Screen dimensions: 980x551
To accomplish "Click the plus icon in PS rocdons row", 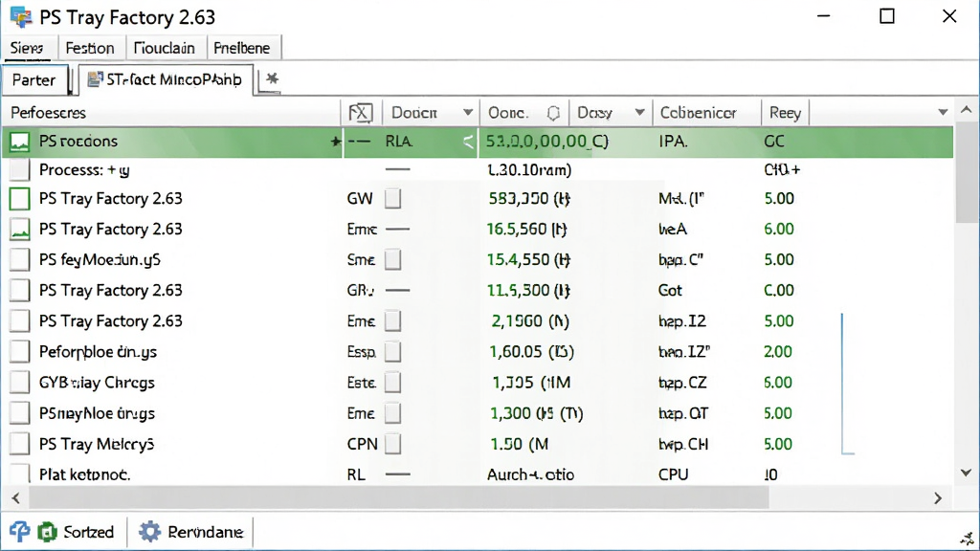I will point(336,142).
